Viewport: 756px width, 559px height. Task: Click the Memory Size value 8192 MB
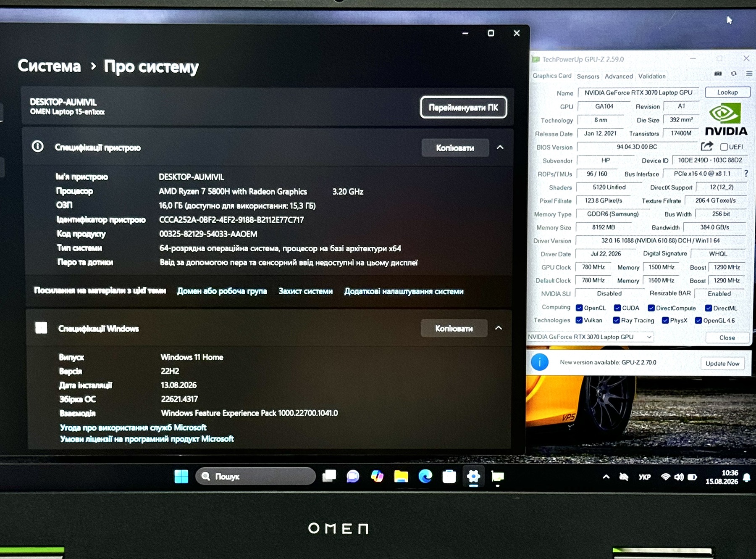pos(604,227)
